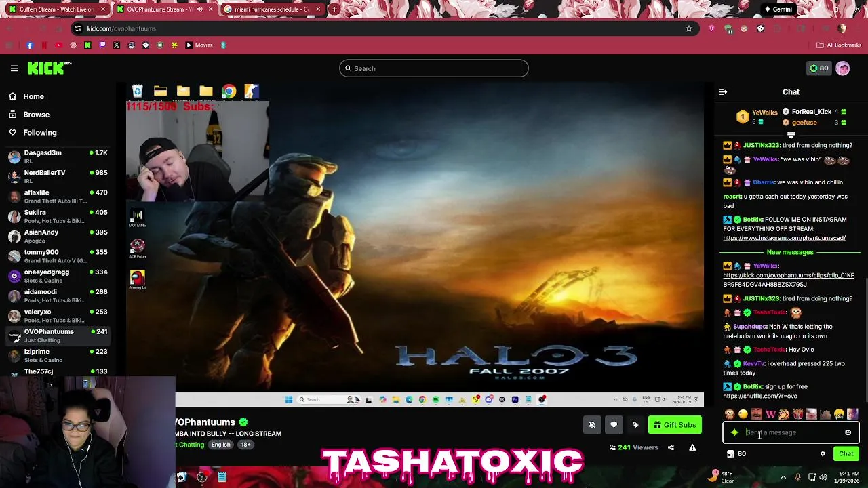868x488 pixels.
Task: Open the 80 points balance badge
Action: tap(819, 68)
